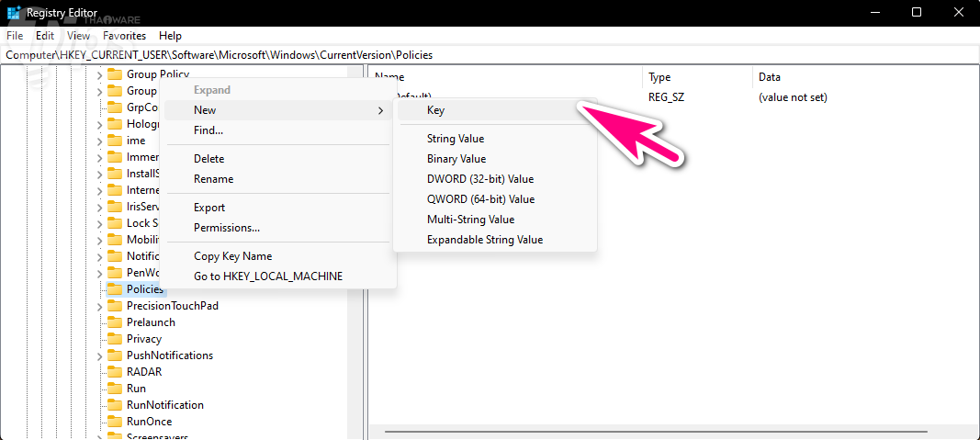The image size is (980, 440).
Task: Expand the Hologr key chevron
Action: 99,124
